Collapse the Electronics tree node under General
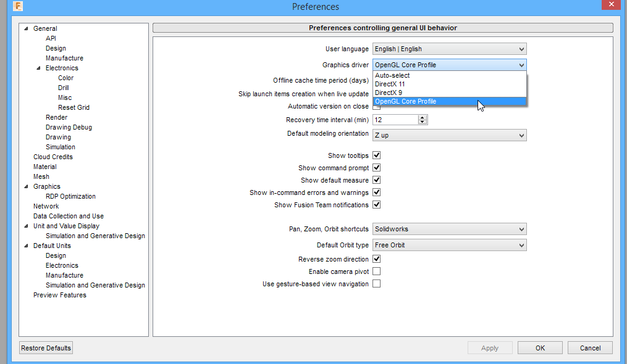Viewport: 627px width, 364px height. pyautogui.click(x=38, y=68)
